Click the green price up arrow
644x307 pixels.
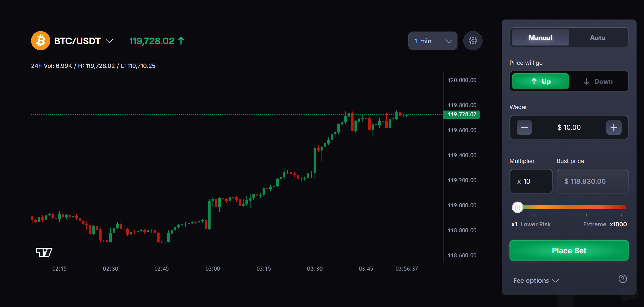tap(181, 41)
